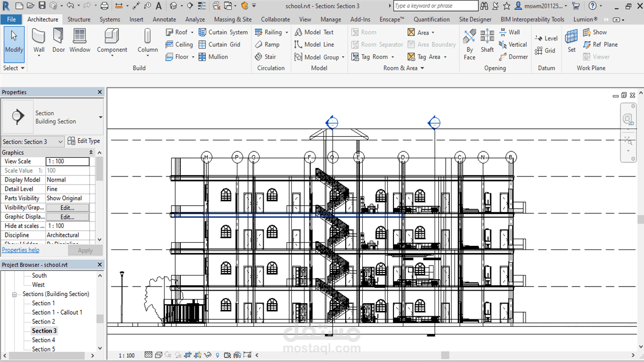The height and width of the screenshot is (362, 644).
Task: Close the Properties palette
Action: pos(100,92)
